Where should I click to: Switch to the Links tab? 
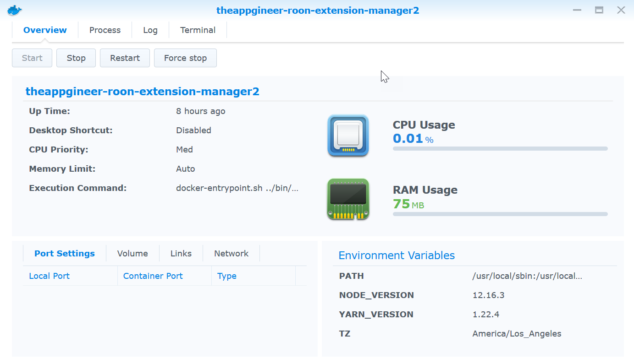[181, 254]
